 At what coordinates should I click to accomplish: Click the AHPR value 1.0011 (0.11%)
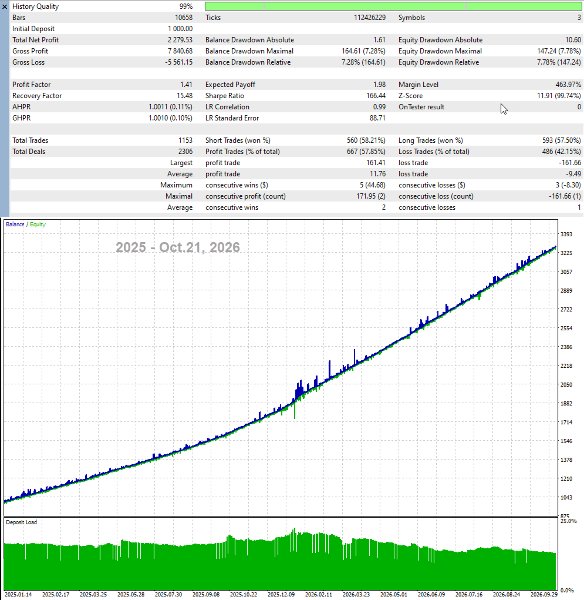point(171,107)
